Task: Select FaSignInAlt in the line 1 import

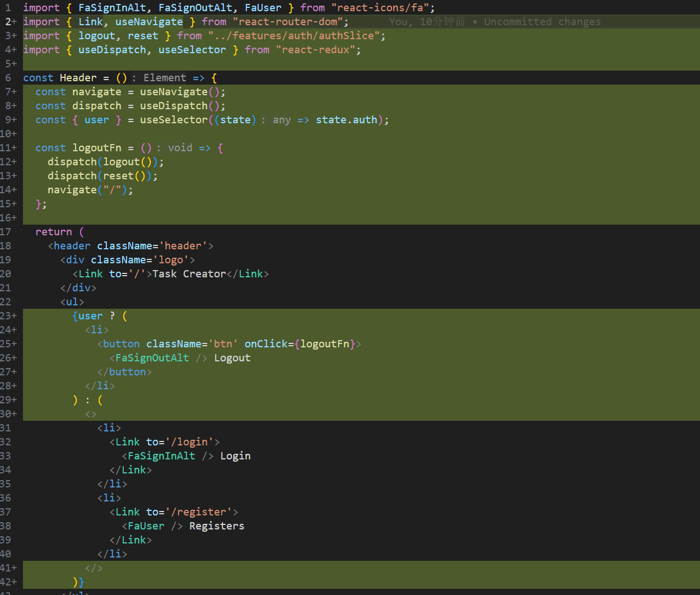Action: [112, 8]
